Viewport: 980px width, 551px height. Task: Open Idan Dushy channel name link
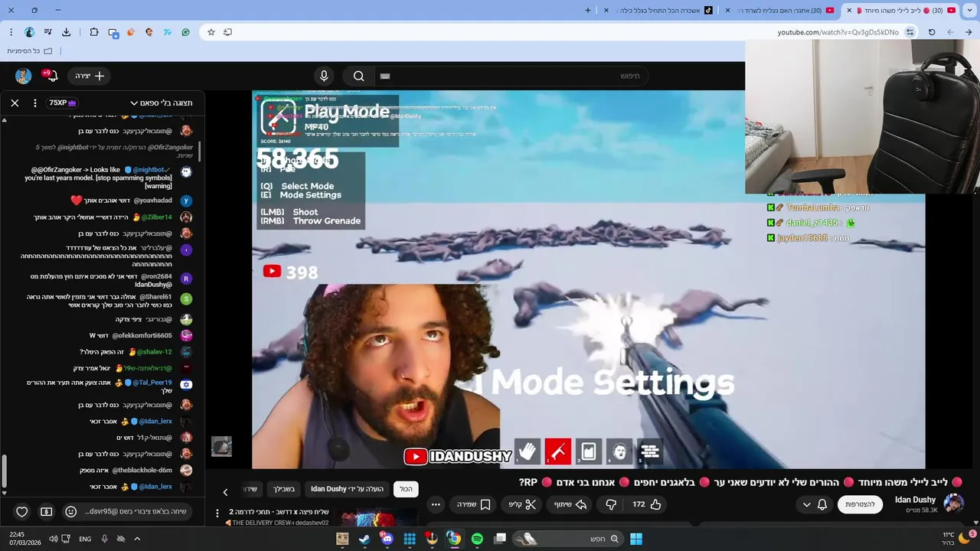(915, 500)
